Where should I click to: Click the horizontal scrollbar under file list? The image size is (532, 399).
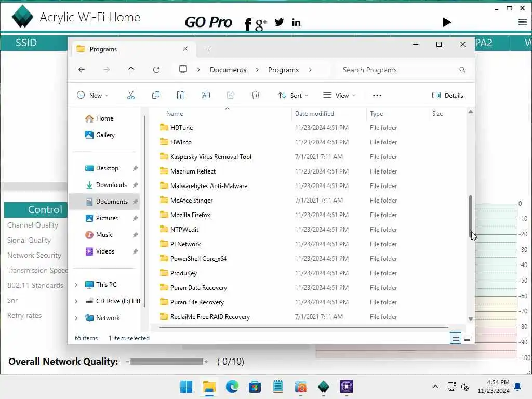[303, 328]
